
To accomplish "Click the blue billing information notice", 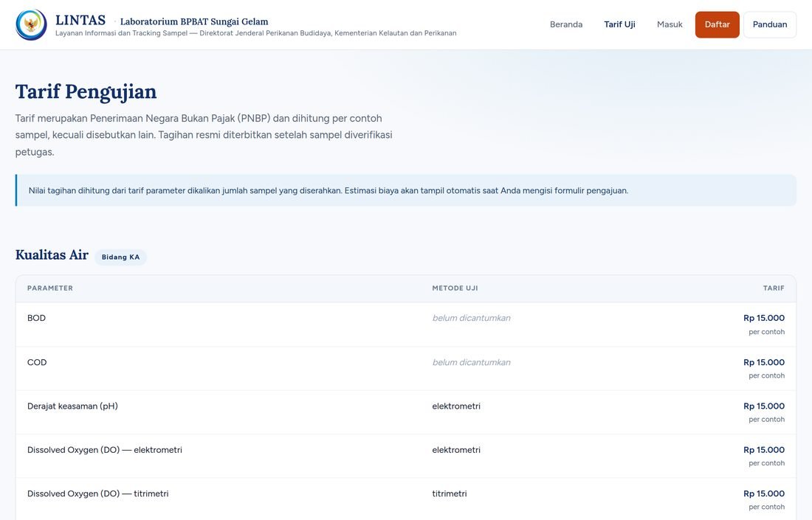I will pyautogui.click(x=406, y=190).
